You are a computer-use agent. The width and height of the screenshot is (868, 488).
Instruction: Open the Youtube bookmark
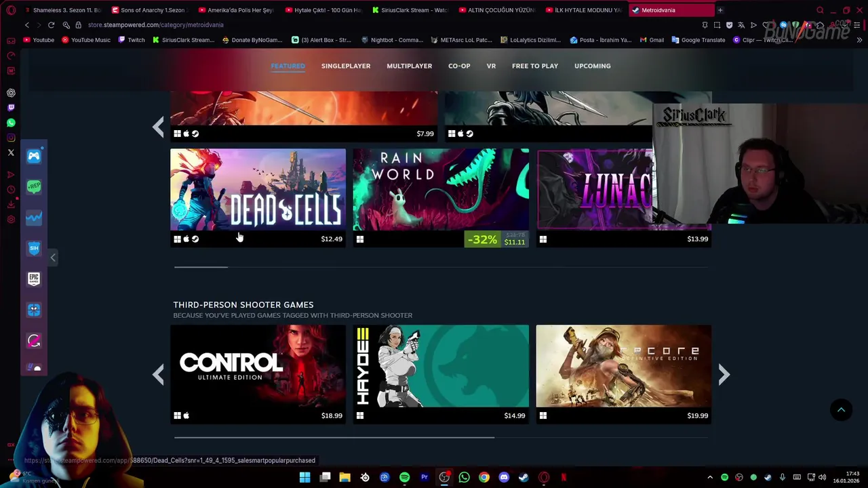click(x=39, y=40)
